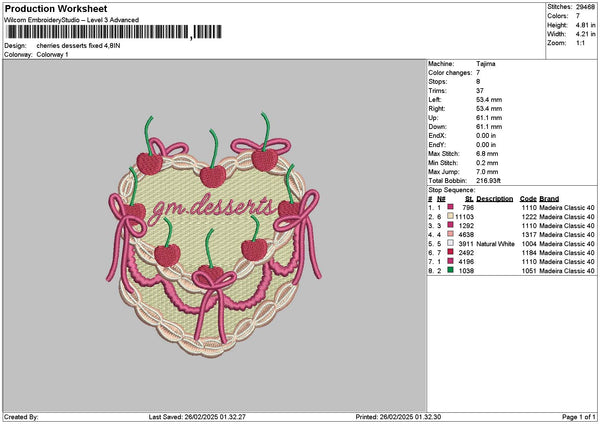The width and height of the screenshot is (600, 424).
Task: Click the green swatch for code 1051
Action: pos(450,270)
